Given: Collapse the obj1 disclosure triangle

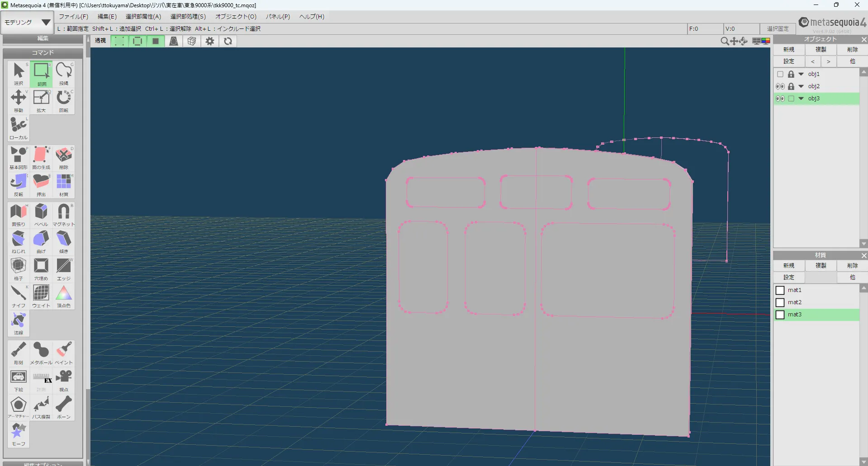Looking at the screenshot, I should 801,74.
